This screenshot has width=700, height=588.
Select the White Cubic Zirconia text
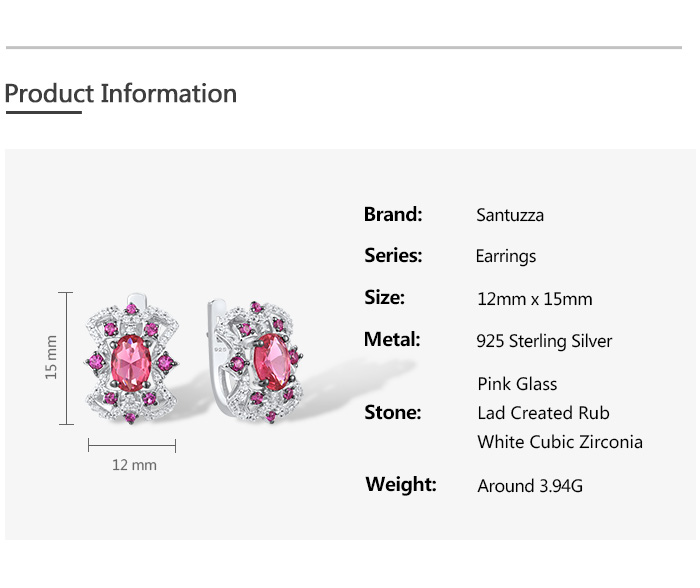[560, 442]
